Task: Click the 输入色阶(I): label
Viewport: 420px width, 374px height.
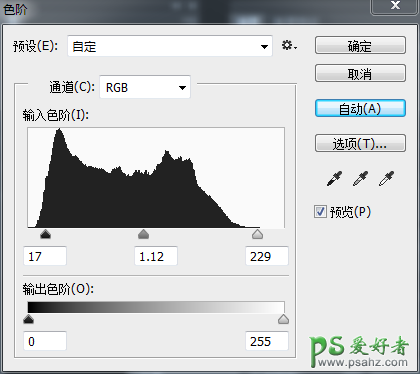Action: [56, 115]
